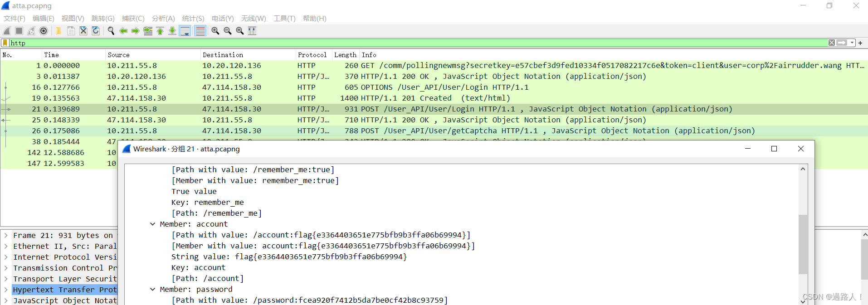The width and height of the screenshot is (868, 305).
Task: Expand Hypertext Transfer Protocol details
Action: pos(6,290)
